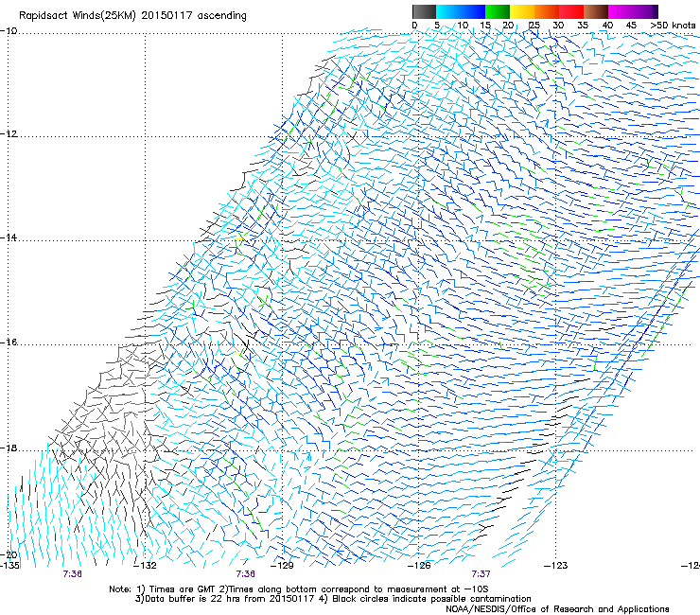Viewport: 700px width, 615px height.
Task: Click the '-123' longitude axis label
Action: coord(556,566)
